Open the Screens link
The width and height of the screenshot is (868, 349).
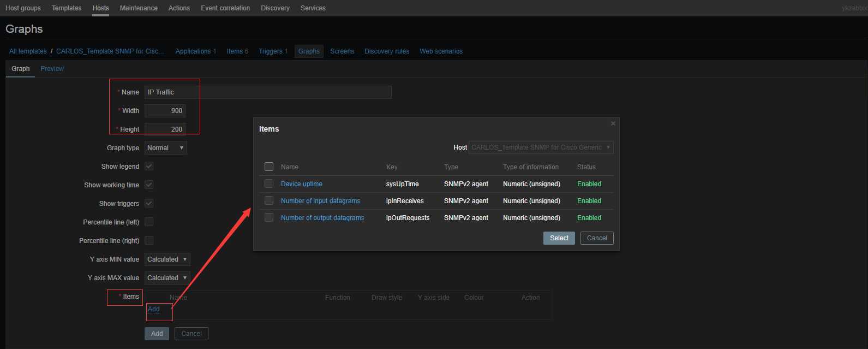pos(342,51)
